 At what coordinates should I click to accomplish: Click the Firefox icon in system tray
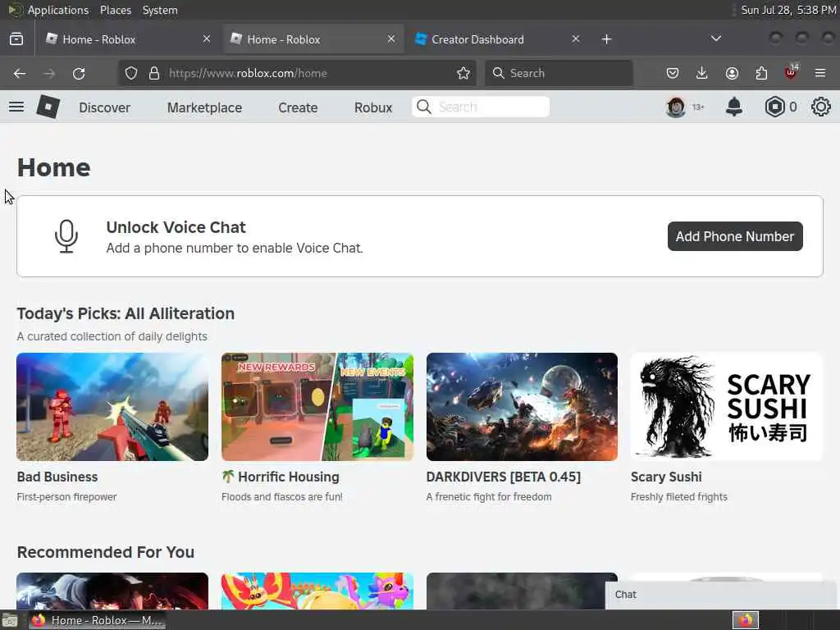coord(746,620)
